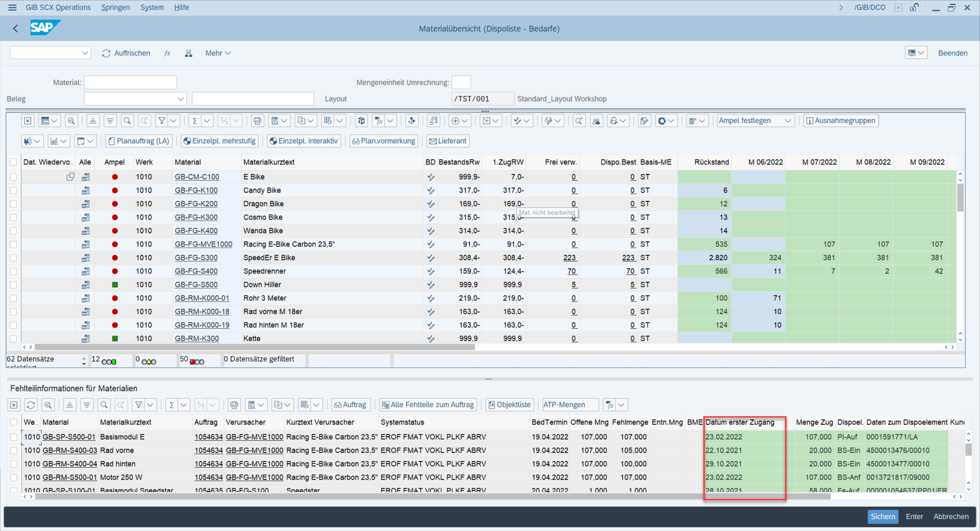Open the GB-FG-MVE1000 material link in the upper table
This screenshot has height=531, width=980.
[x=203, y=245]
